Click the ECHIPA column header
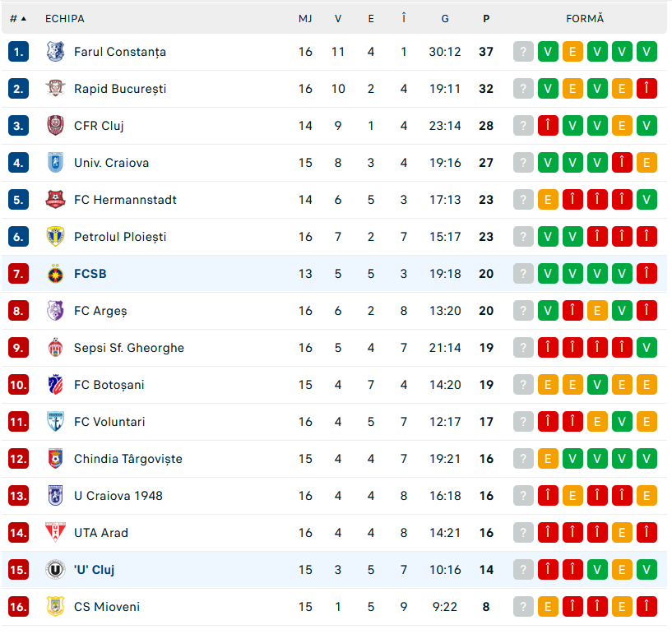This screenshot has width=672, height=634. pyautogui.click(x=65, y=18)
